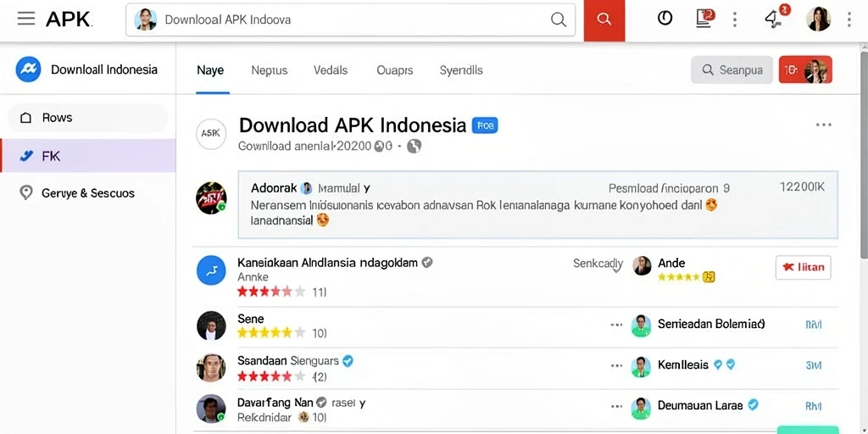Open the three-dot menu after profile avatar
This screenshot has width=868, height=434.
click(849, 19)
